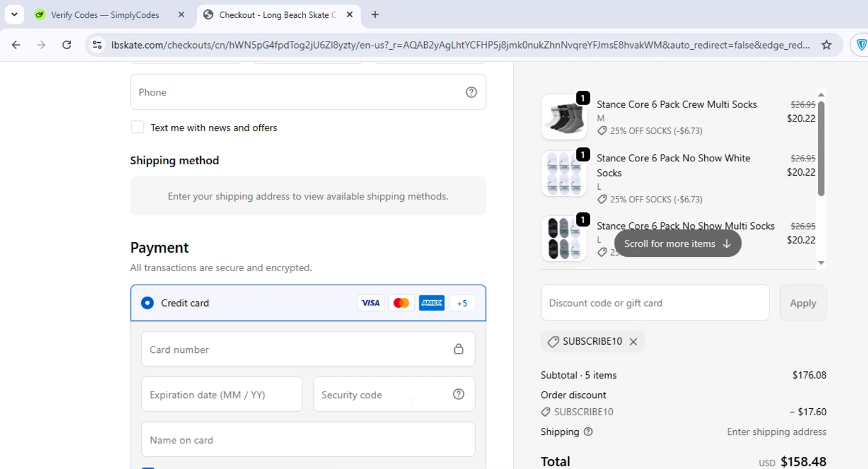This screenshot has width=868, height=469.
Task: Show shipping info help icon
Action: (x=589, y=431)
